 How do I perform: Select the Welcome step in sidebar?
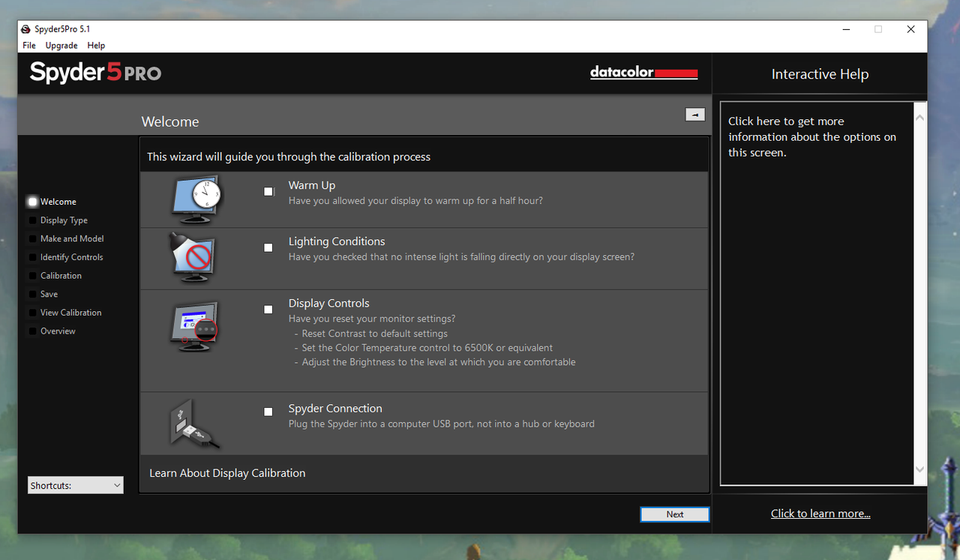pyautogui.click(x=52, y=202)
